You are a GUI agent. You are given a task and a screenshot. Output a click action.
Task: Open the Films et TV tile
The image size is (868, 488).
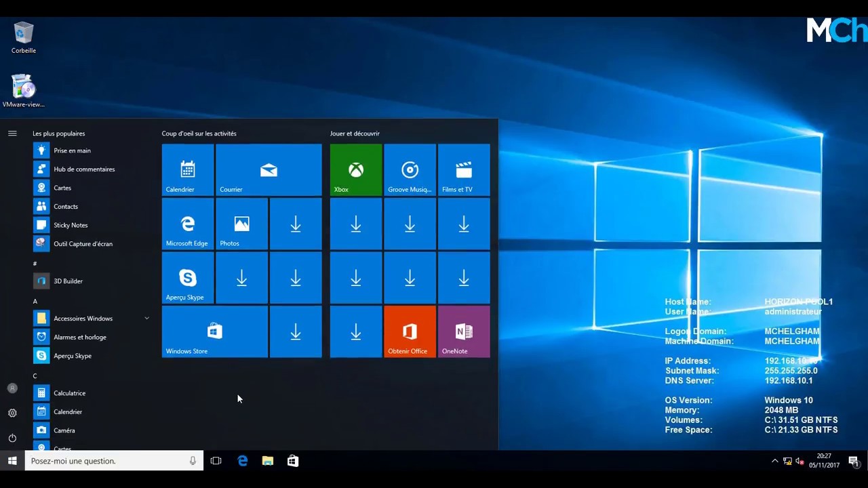pyautogui.click(x=464, y=169)
